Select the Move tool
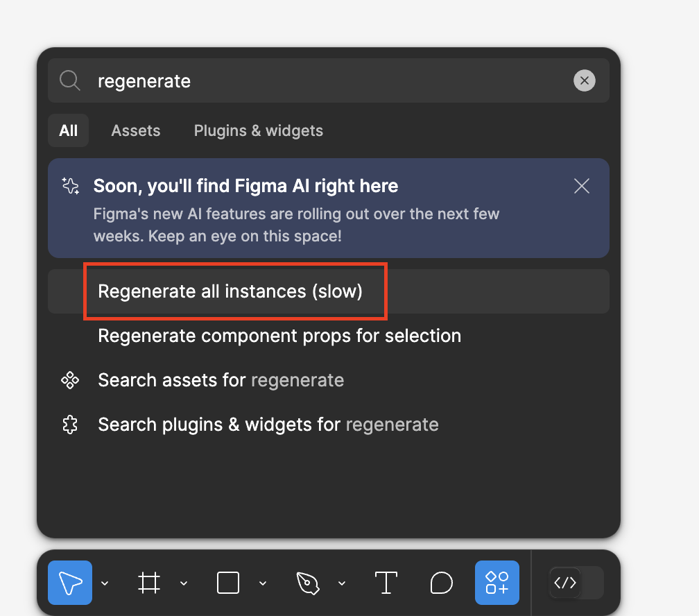Viewport: 699px width, 616px height. (x=69, y=583)
